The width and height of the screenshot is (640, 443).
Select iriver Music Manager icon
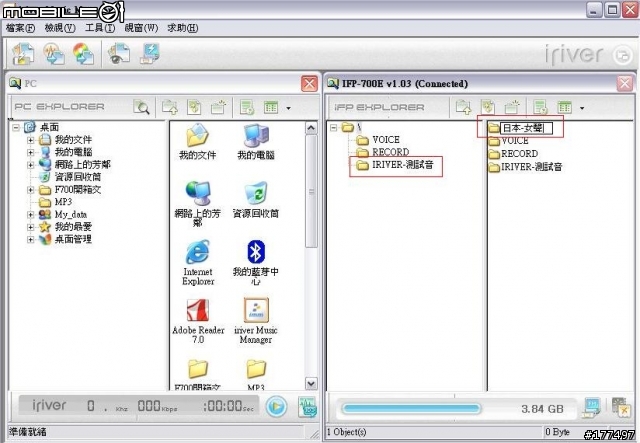[x=256, y=321]
